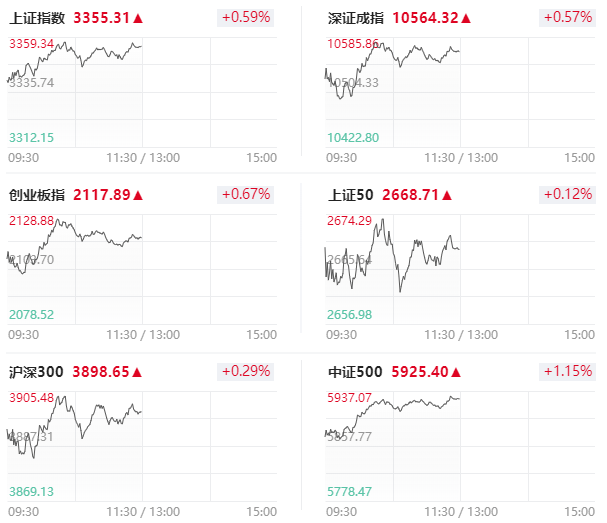Click the up arrow beside 2117.89
This screenshot has width=607, height=523.
138,195
